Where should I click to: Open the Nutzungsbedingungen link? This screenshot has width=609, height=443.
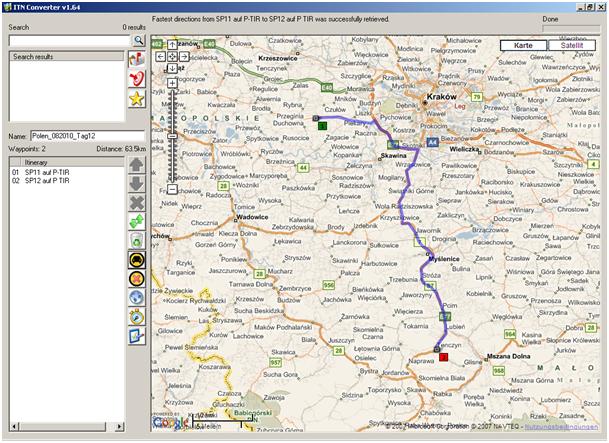click(x=561, y=427)
